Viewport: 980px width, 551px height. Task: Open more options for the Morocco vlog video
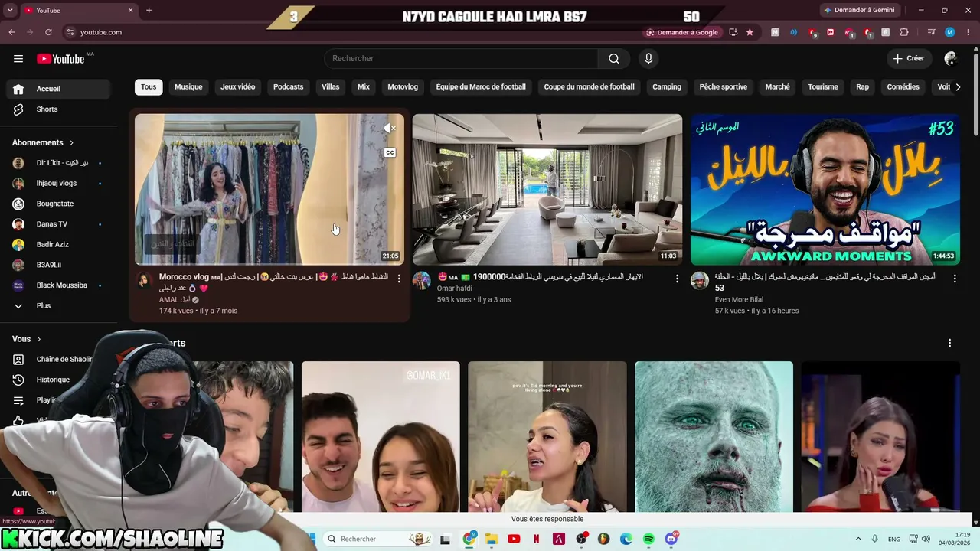[x=399, y=279]
